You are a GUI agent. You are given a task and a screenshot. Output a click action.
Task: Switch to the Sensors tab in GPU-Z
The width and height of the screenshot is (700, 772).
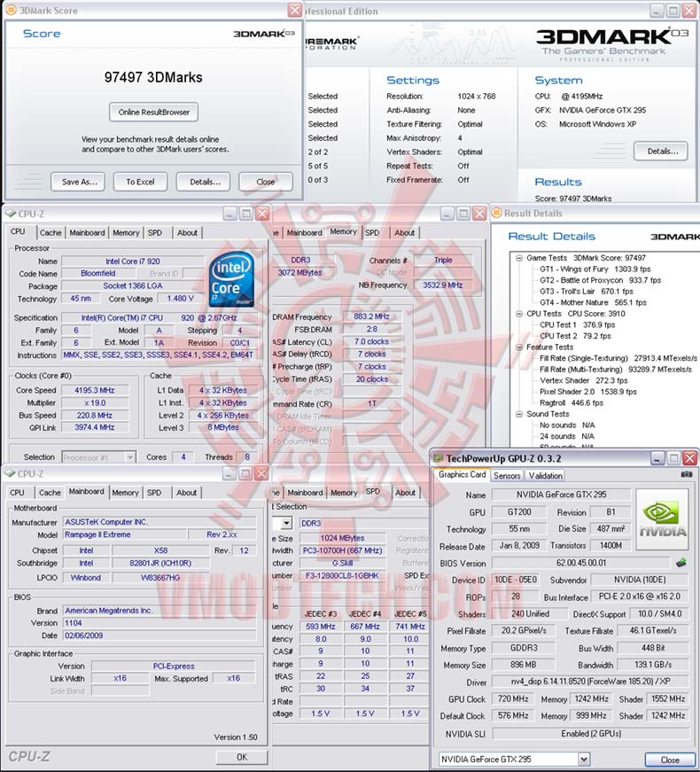pos(507,476)
